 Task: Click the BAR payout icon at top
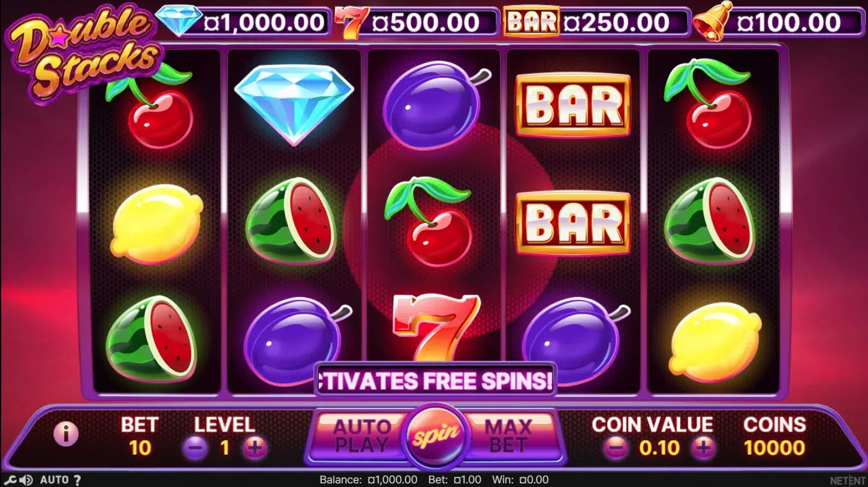point(531,22)
